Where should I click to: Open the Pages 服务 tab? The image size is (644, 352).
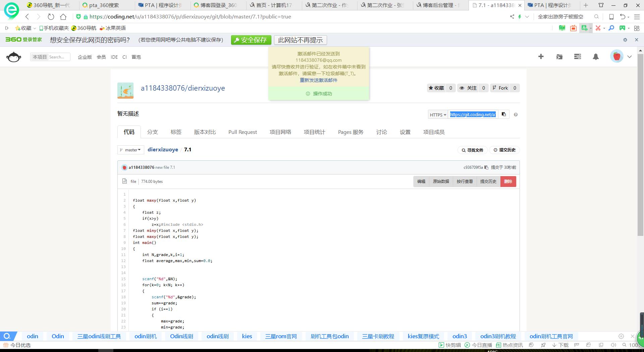tap(351, 132)
